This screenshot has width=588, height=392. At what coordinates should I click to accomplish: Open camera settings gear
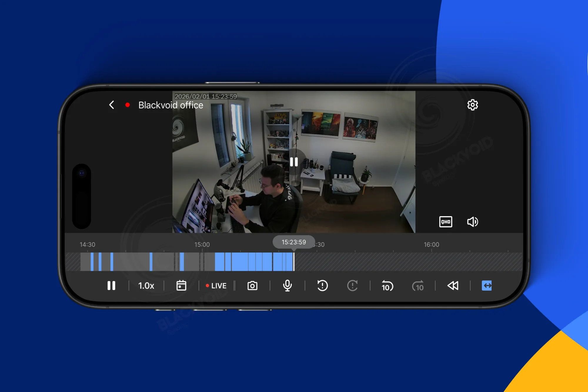click(472, 105)
